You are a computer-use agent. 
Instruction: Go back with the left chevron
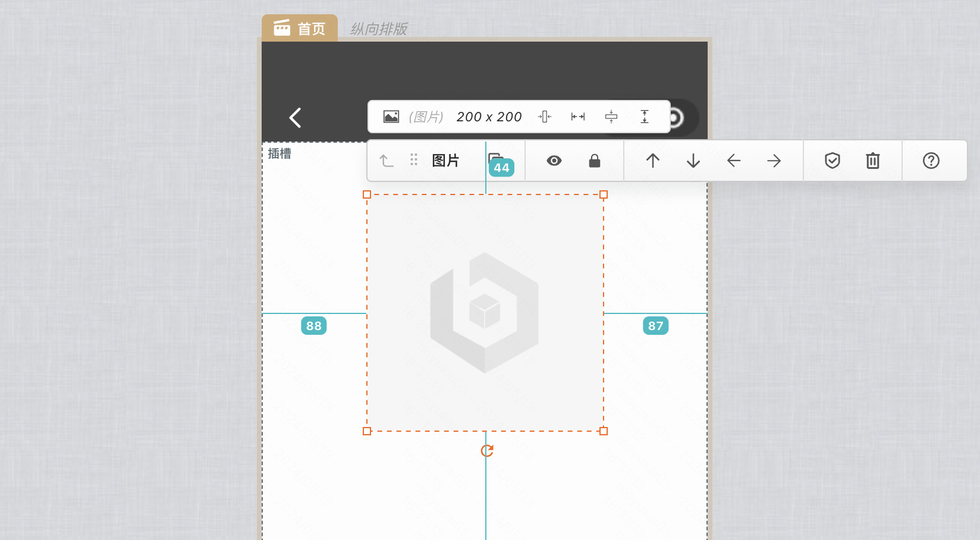[295, 118]
